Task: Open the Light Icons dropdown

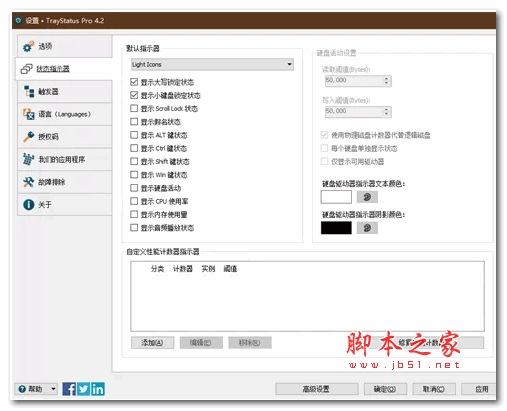Action: click(x=212, y=64)
